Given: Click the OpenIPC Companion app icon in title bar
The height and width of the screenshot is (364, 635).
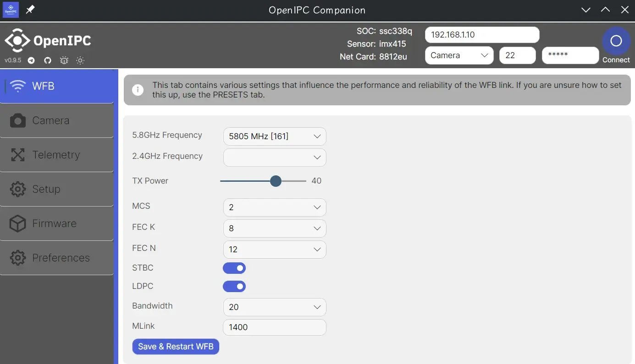Looking at the screenshot, I should point(11,10).
